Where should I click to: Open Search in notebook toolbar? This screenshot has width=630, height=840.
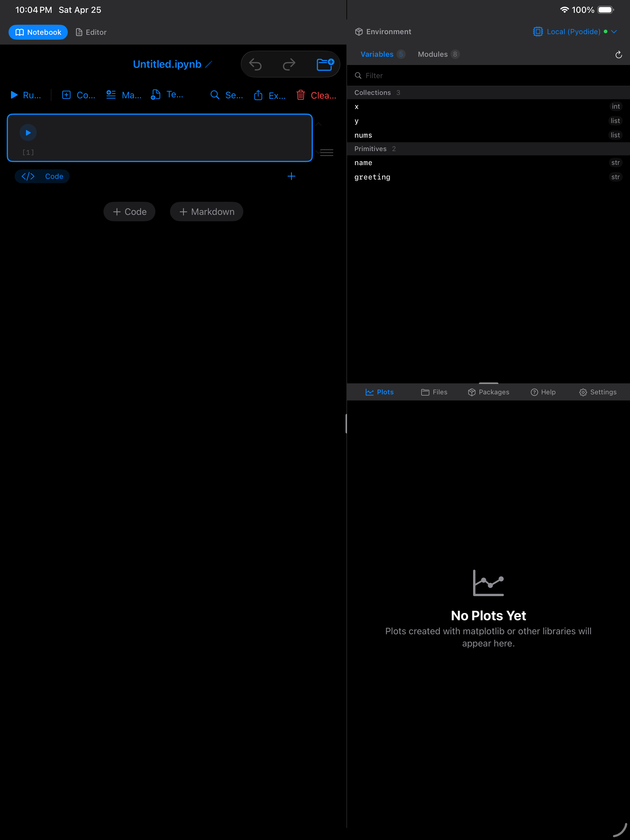[227, 95]
